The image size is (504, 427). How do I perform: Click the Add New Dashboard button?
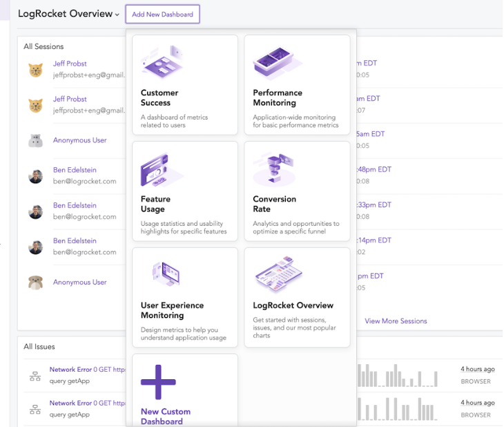(162, 14)
